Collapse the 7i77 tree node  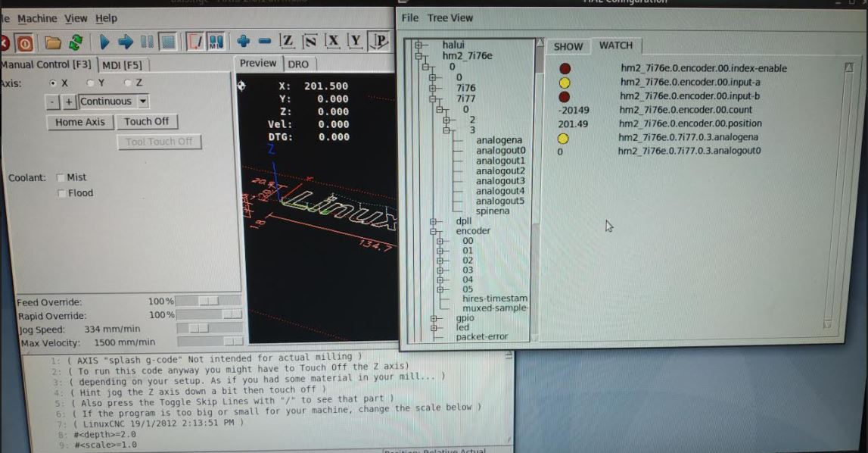pos(432,98)
